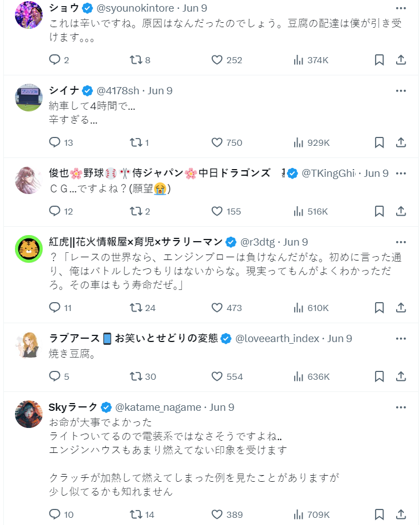This screenshot has width=420, height=525.
Task: Open @loveearth_index profile link
Action: [x=278, y=339]
